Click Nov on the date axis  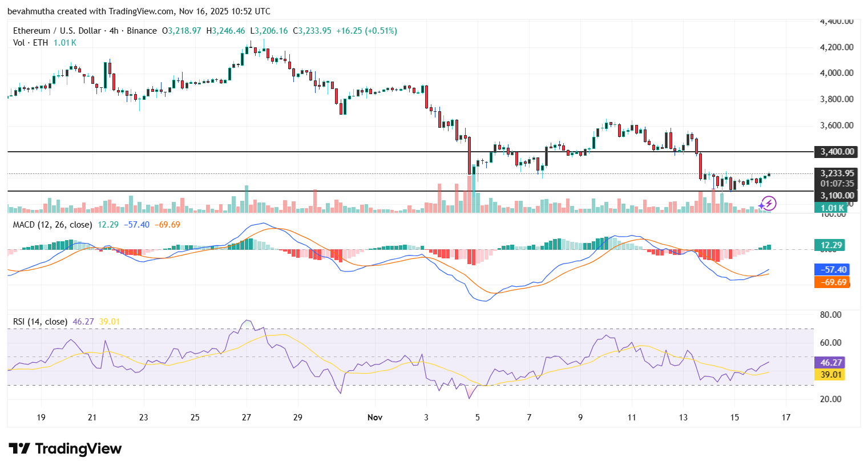coord(375,418)
